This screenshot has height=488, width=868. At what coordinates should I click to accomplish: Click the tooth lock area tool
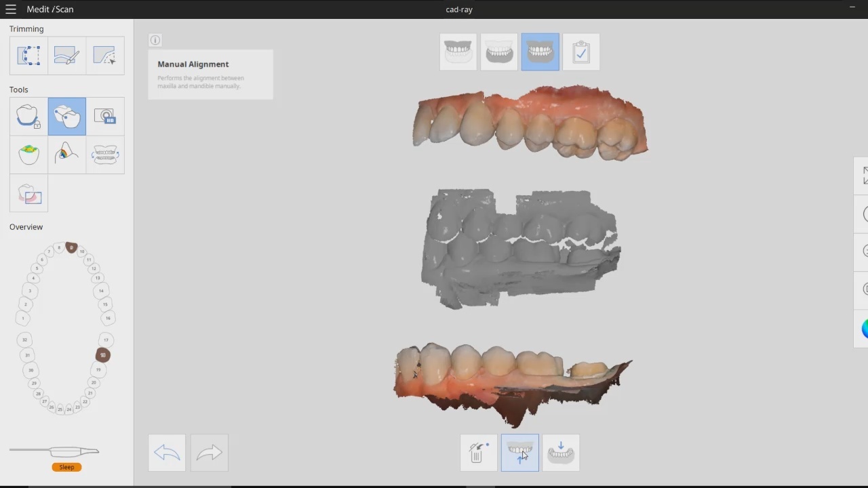tap(28, 117)
